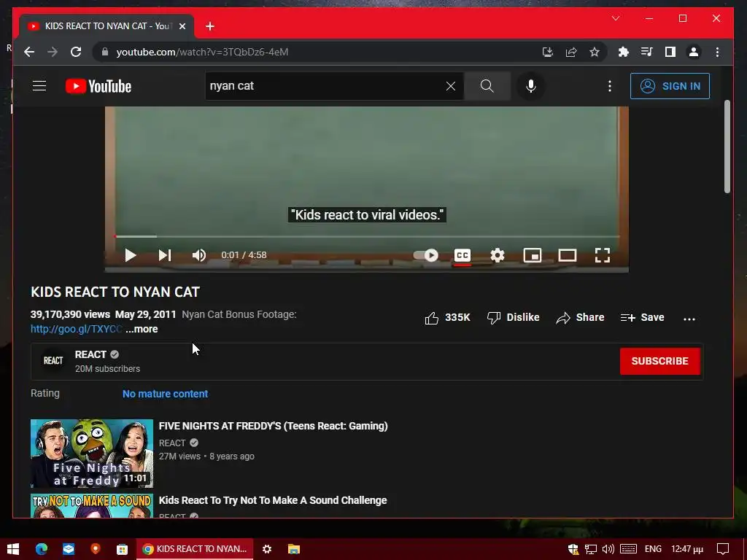Share this video

pos(580,318)
